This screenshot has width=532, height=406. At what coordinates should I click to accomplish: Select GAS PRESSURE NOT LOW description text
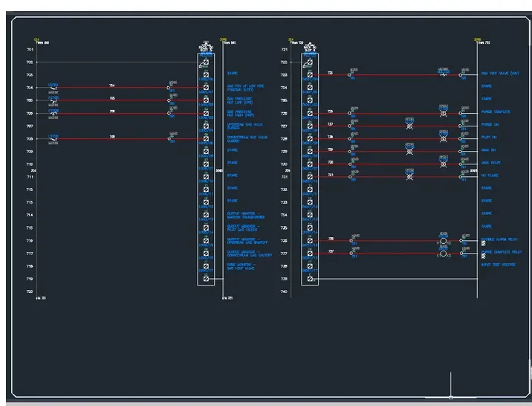tap(240, 101)
